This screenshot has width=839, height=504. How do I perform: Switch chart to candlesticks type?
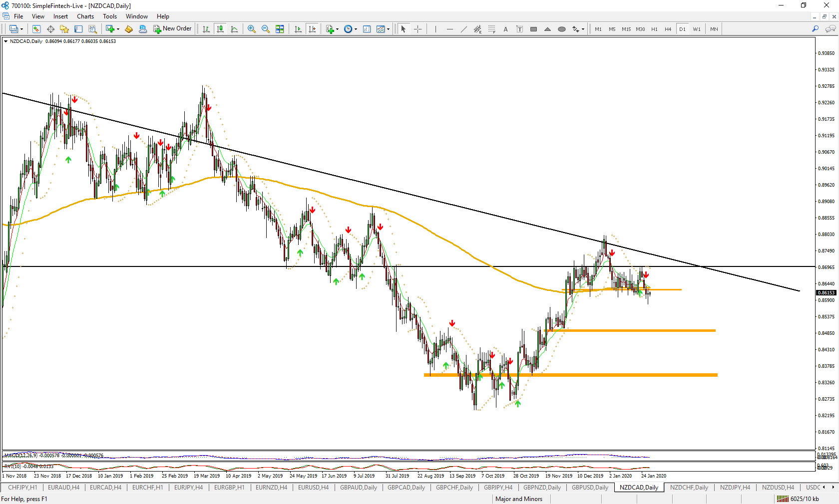(220, 29)
